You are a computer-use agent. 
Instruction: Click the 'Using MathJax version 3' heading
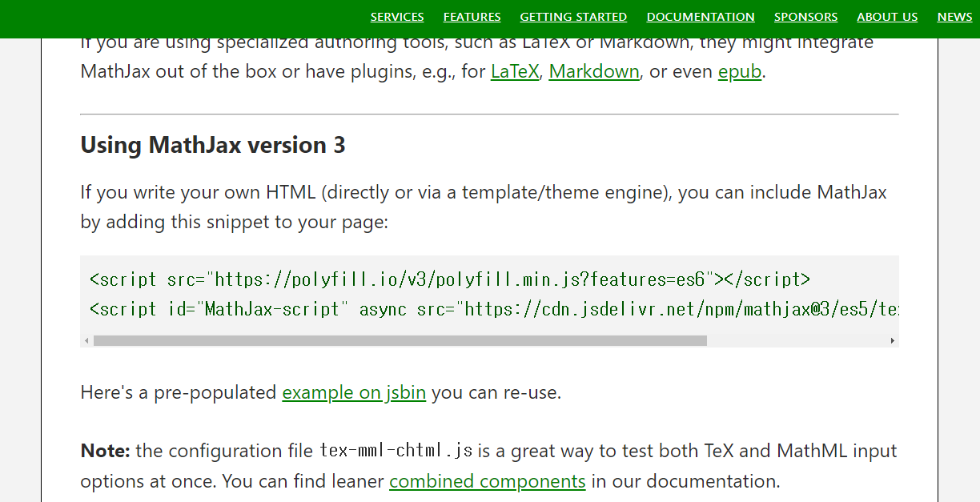(213, 145)
